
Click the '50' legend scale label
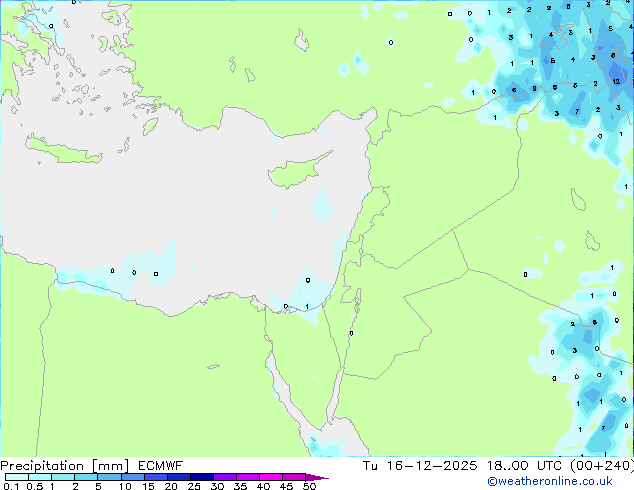point(309,486)
